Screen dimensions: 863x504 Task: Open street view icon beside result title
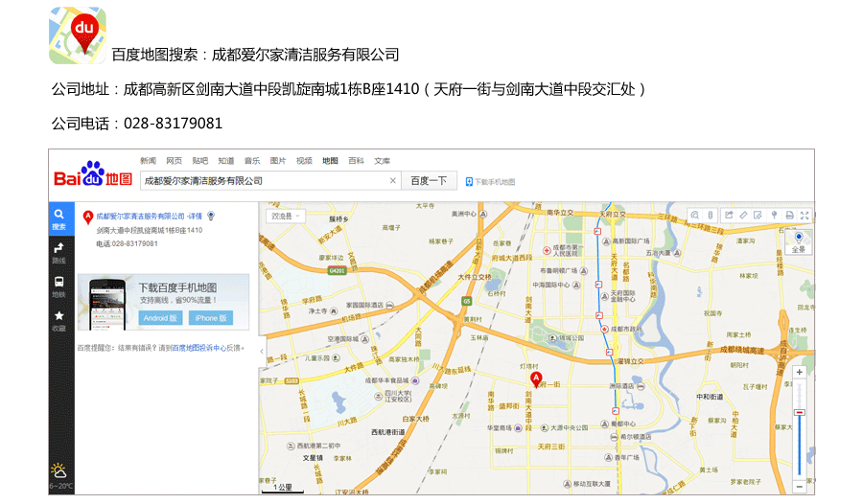tap(211, 216)
